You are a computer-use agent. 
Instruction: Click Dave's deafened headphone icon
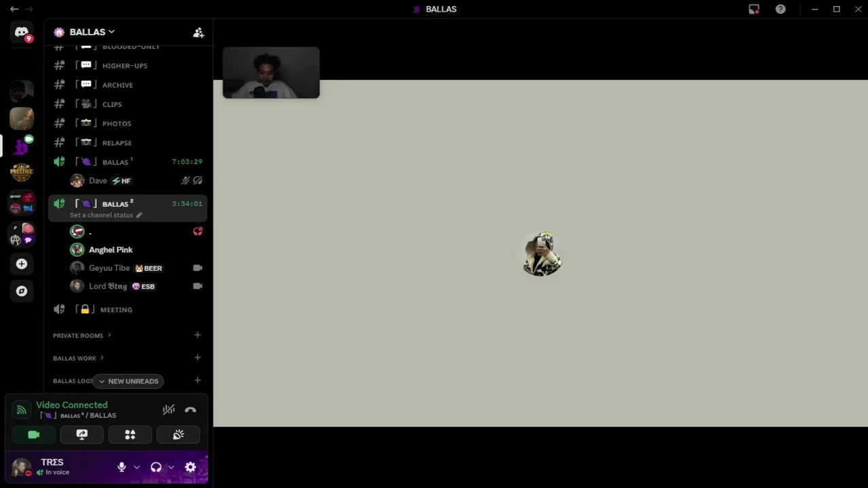coord(197,181)
